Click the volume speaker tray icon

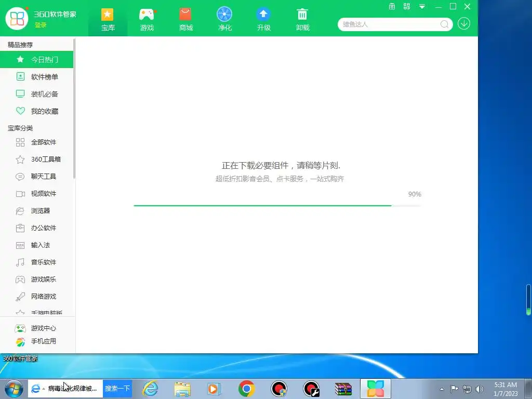coord(479,389)
